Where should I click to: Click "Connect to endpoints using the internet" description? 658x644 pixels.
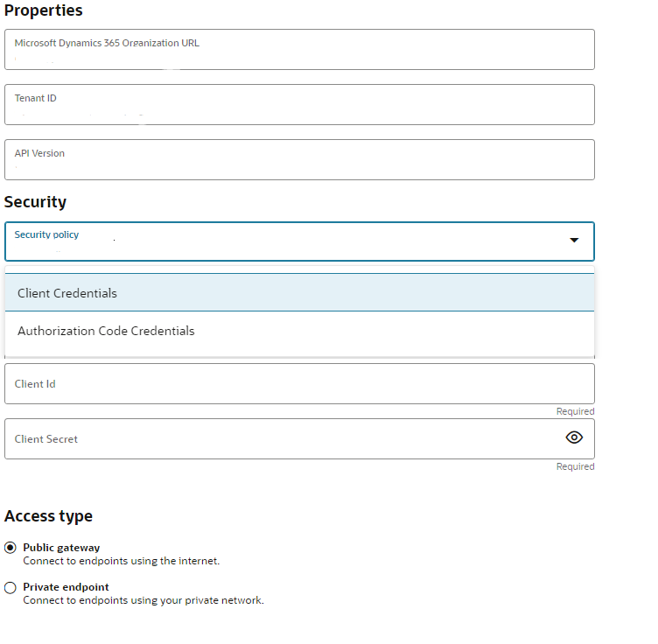click(121, 561)
